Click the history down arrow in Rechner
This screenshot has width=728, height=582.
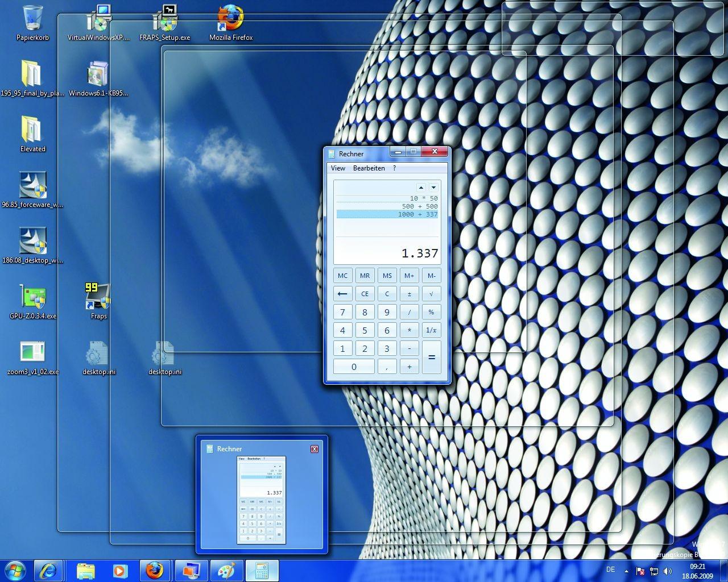point(433,187)
